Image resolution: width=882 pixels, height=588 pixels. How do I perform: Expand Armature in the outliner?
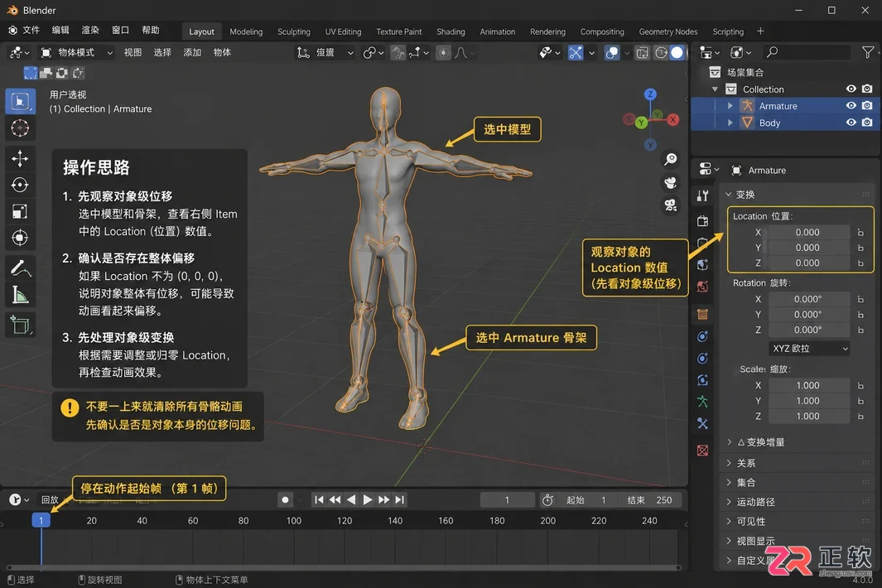(730, 106)
